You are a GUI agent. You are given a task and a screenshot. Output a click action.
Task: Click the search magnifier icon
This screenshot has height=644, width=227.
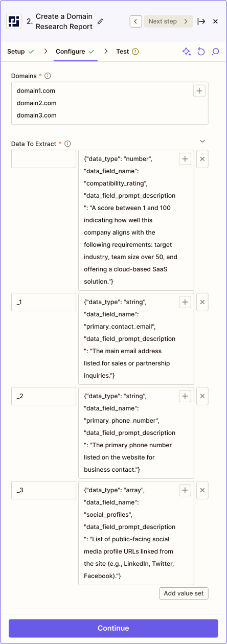[215, 52]
